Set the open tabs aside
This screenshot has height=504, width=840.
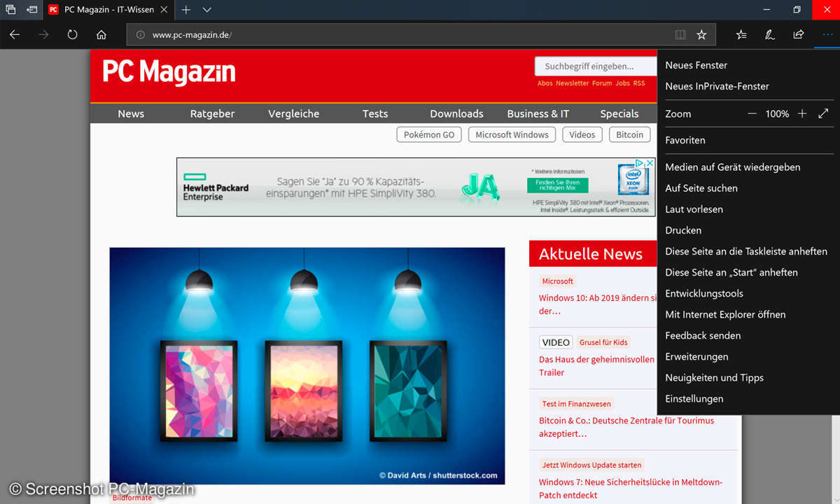coord(31,10)
